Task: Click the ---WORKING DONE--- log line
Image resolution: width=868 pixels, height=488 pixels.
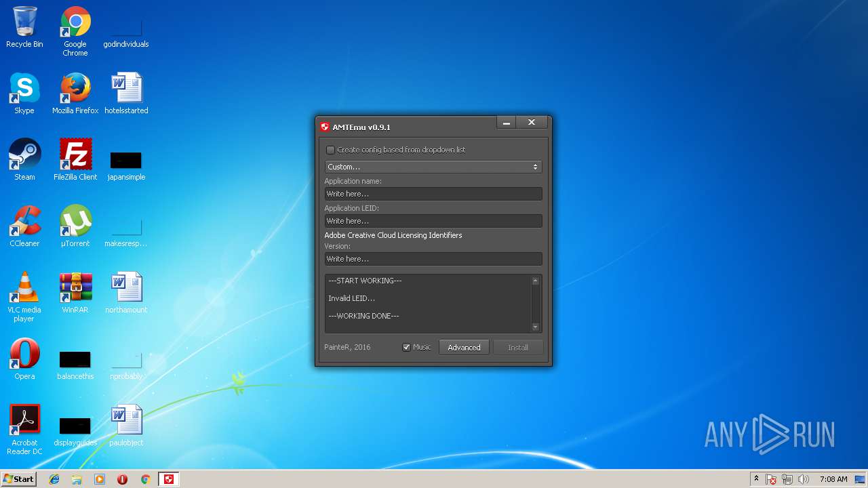Action: pos(363,316)
